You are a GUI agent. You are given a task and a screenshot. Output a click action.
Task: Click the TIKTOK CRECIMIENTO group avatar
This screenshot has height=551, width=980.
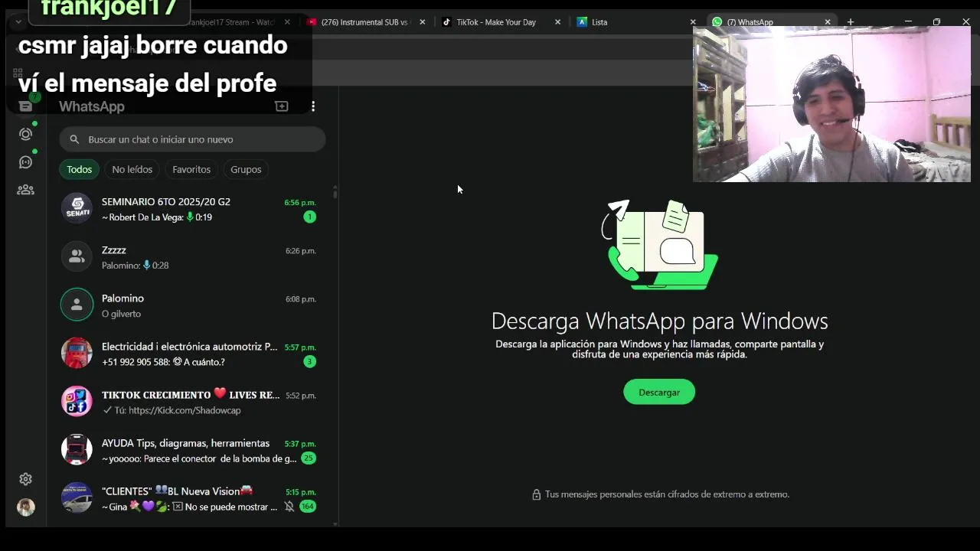[x=77, y=401]
